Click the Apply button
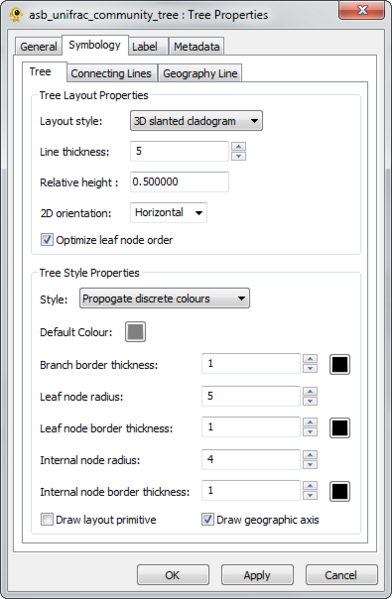Viewport: 392px width, 599px height. (257, 575)
